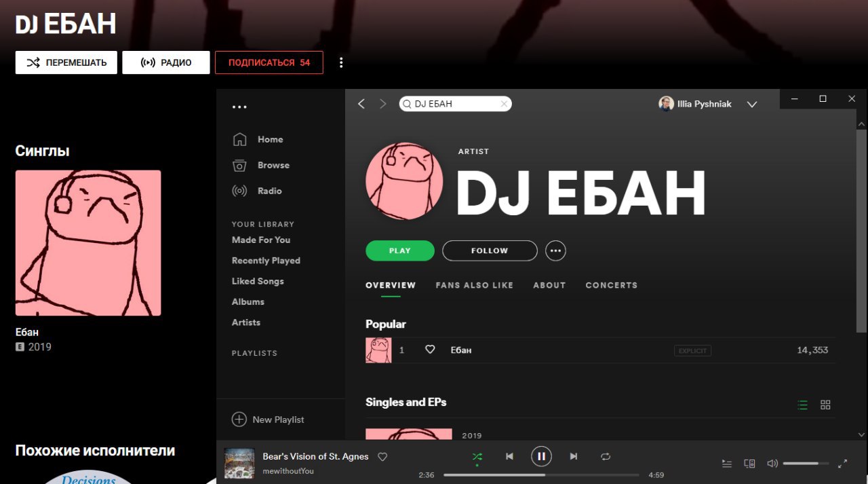Screen dimensions: 868x484
Task: Click the scroll-up arrow of Spotify scrollbar
Action: (x=862, y=125)
